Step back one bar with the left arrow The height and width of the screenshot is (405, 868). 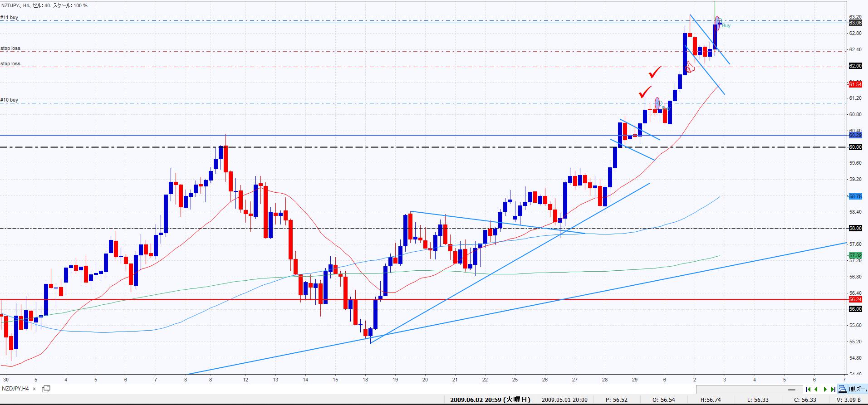click(x=816, y=389)
